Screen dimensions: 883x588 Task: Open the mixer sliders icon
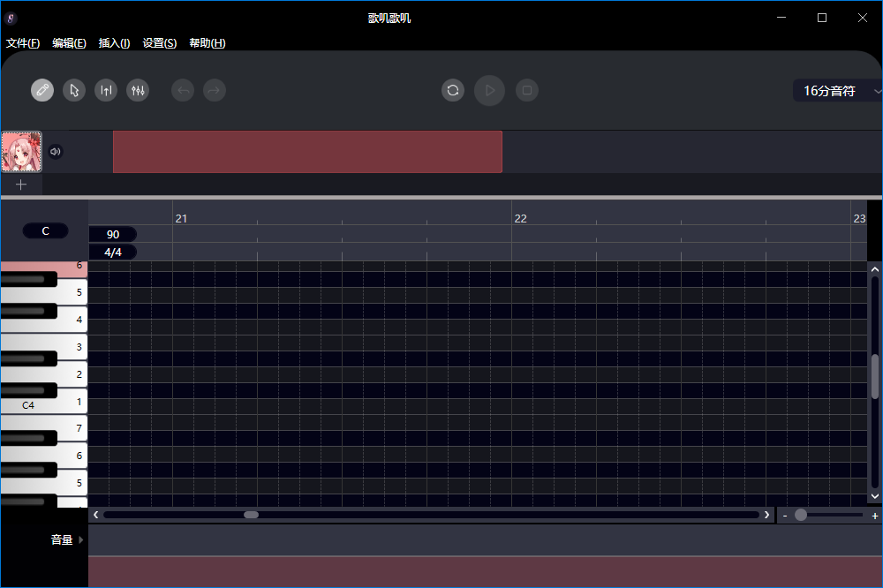point(138,90)
